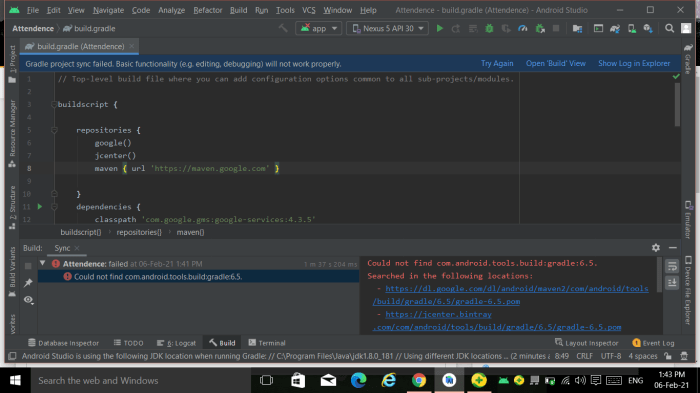Open the TODO tool window
This screenshot has width=700, height=393.
[129, 343]
